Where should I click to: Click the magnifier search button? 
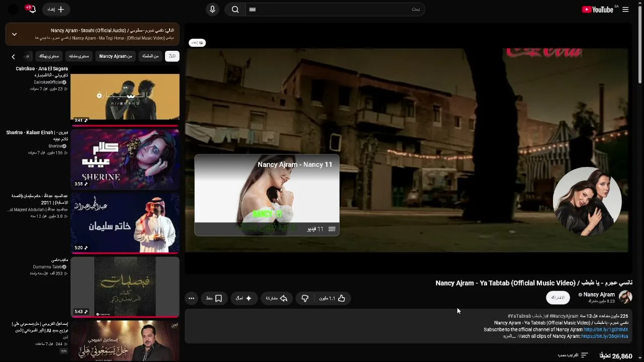coord(235,10)
